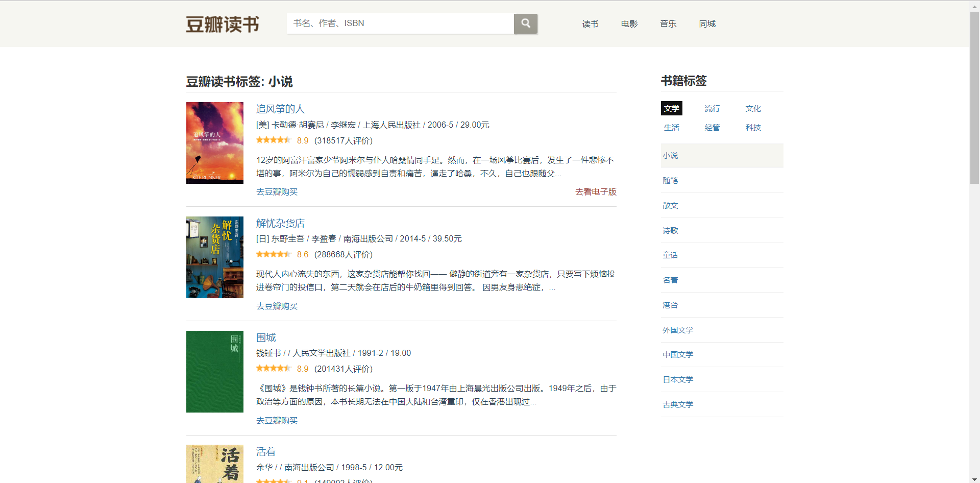
Task: Click the 钱锺书 publication info line
Action: 333,353
